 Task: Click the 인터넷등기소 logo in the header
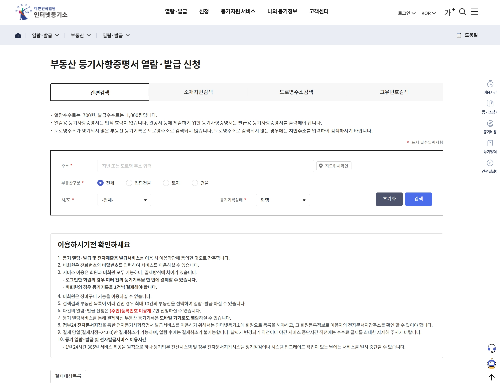(41, 12)
